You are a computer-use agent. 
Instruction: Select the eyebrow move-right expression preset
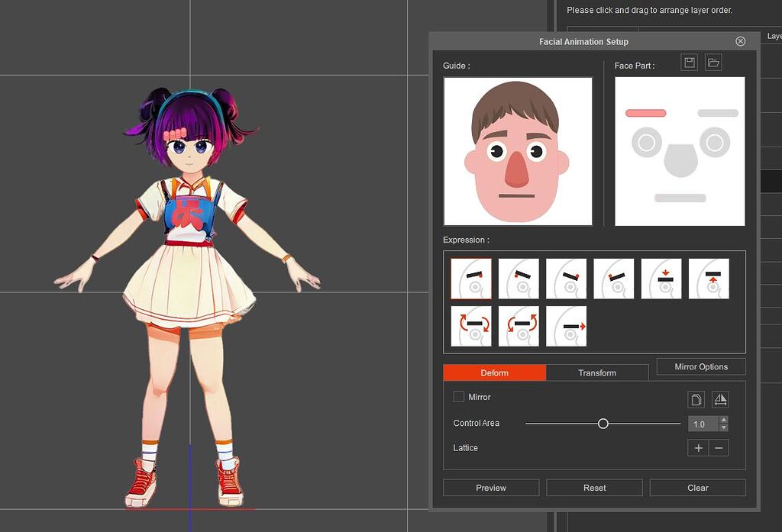point(566,325)
